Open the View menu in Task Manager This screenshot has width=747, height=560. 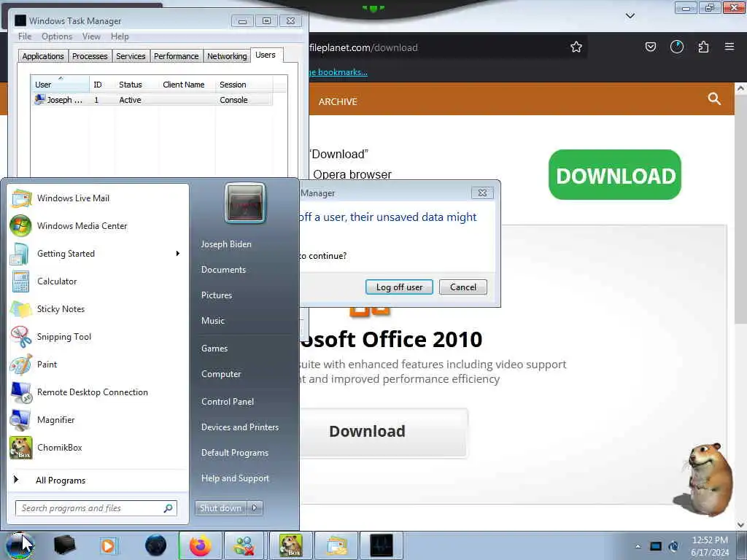91,36
